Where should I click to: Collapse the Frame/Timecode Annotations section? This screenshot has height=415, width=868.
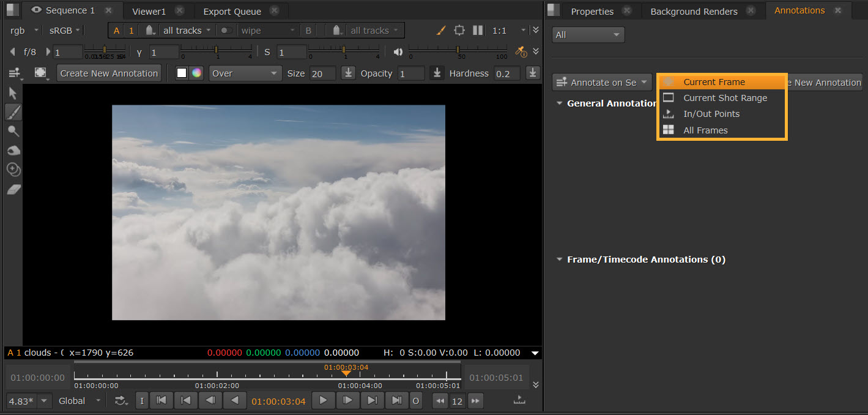(559, 260)
